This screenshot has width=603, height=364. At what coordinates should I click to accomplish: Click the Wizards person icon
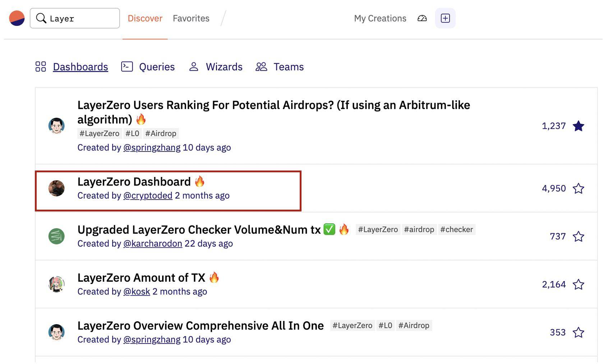(194, 67)
